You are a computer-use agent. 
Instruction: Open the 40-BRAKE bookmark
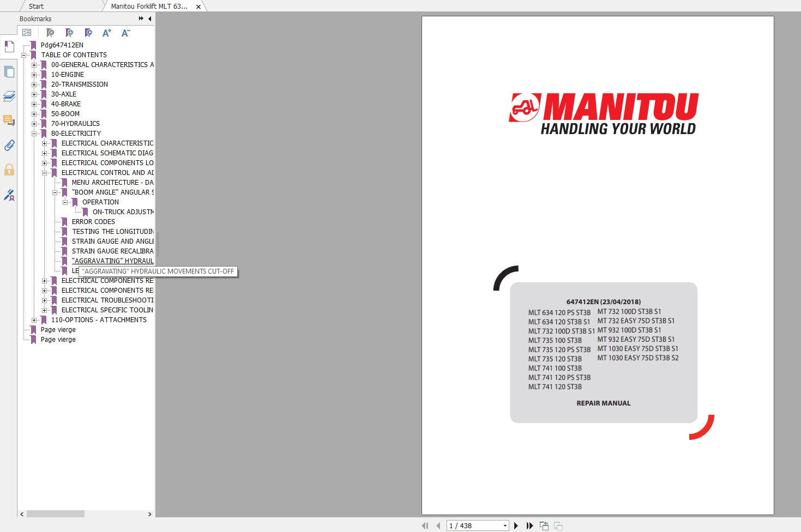point(66,104)
